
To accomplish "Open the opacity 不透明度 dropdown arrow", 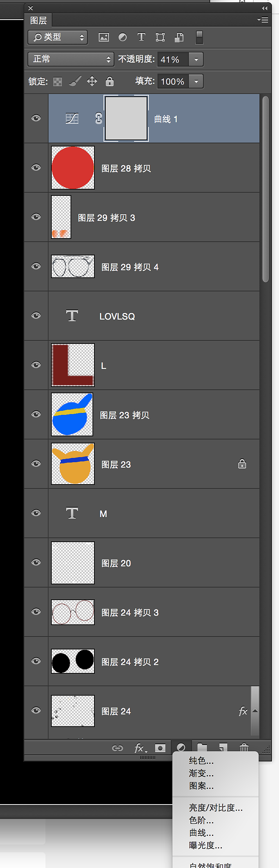I will 196,60.
